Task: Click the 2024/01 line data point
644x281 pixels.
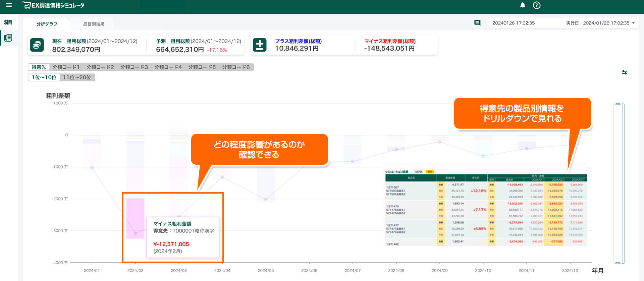Action: click(92, 167)
